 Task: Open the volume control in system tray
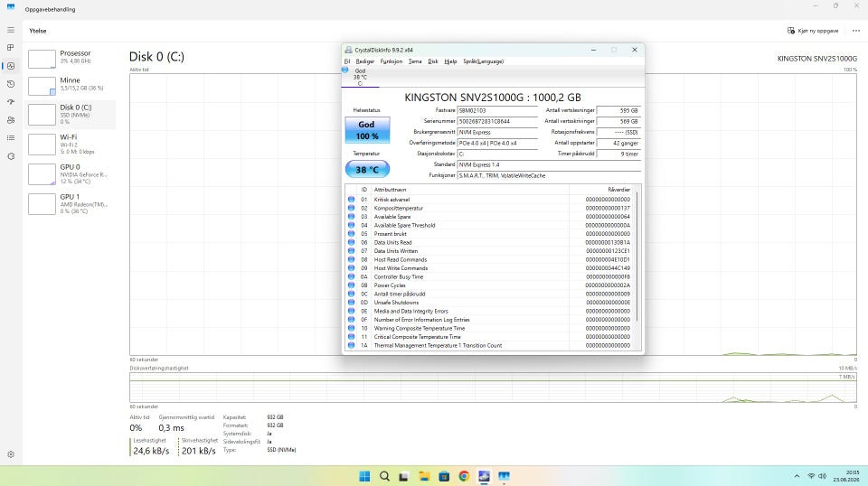click(x=823, y=476)
